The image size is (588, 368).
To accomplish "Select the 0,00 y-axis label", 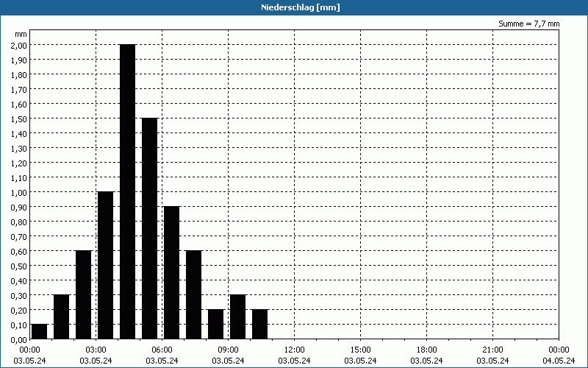I will point(20,340).
